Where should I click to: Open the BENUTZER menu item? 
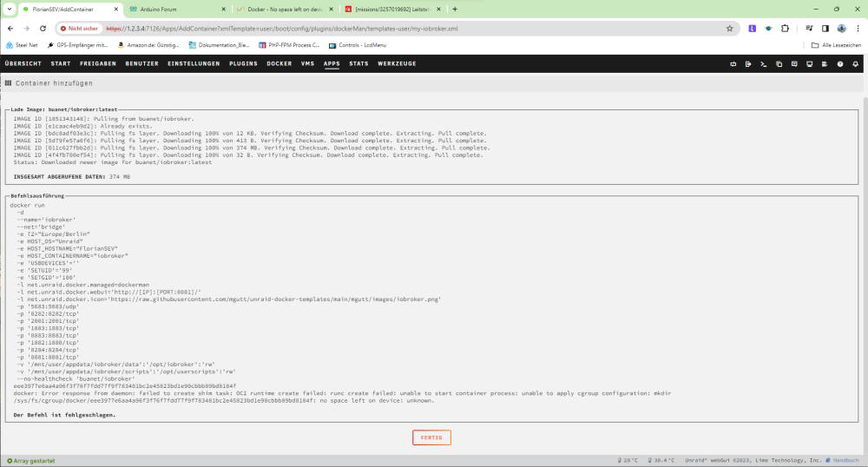click(141, 63)
